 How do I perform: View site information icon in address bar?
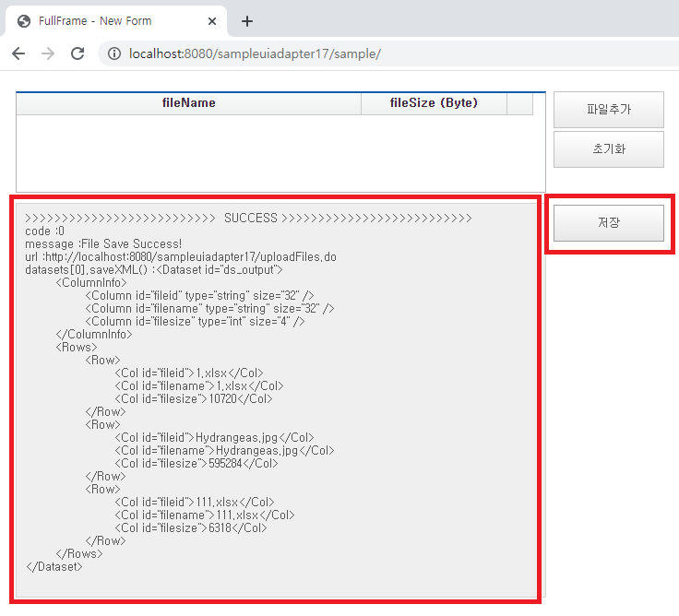114,53
